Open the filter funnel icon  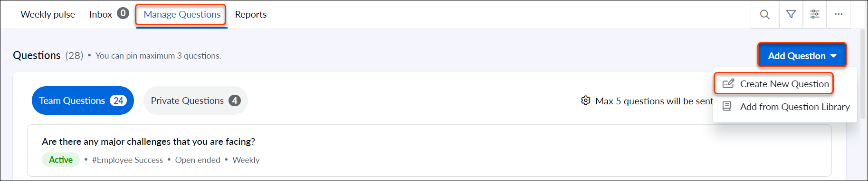791,14
